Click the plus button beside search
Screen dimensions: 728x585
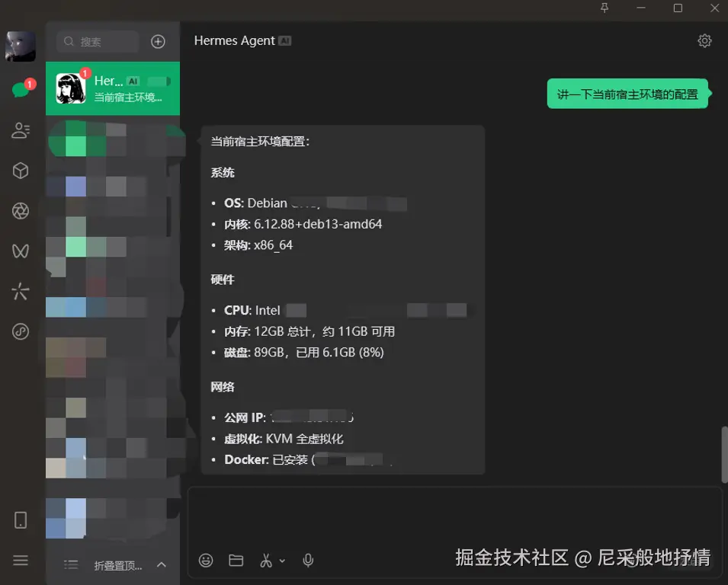point(158,42)
